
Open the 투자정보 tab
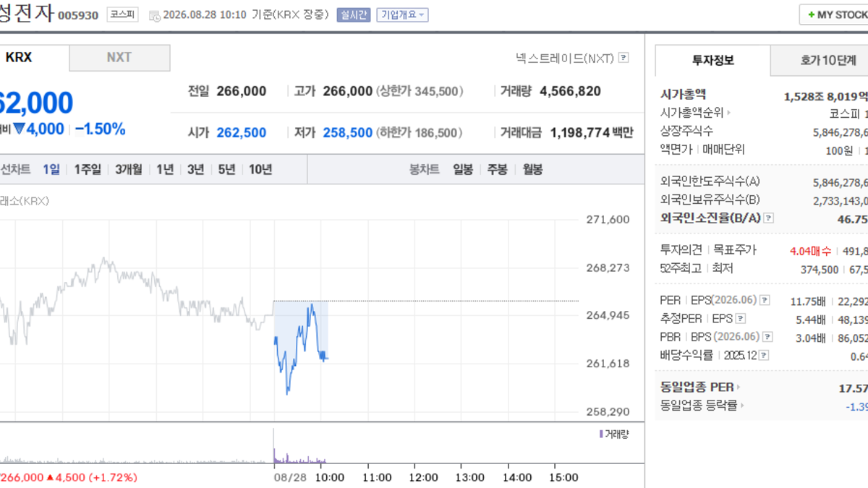(x=713, y=61)
